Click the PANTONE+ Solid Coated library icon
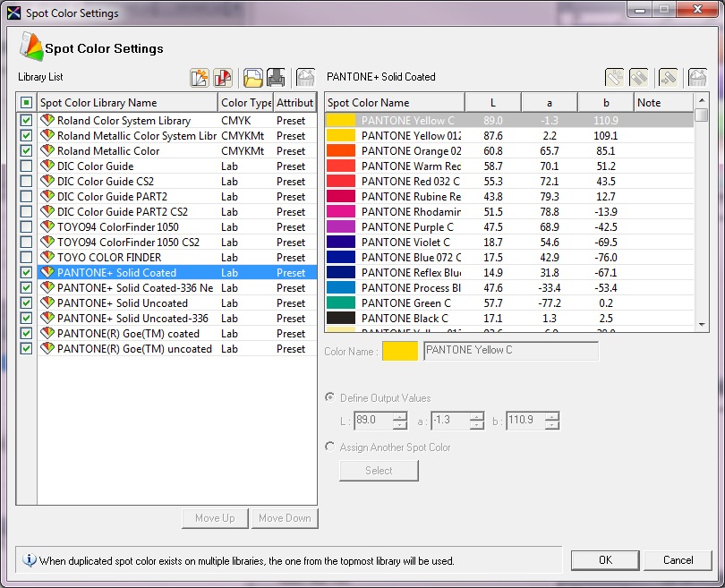 click(47, 272)
